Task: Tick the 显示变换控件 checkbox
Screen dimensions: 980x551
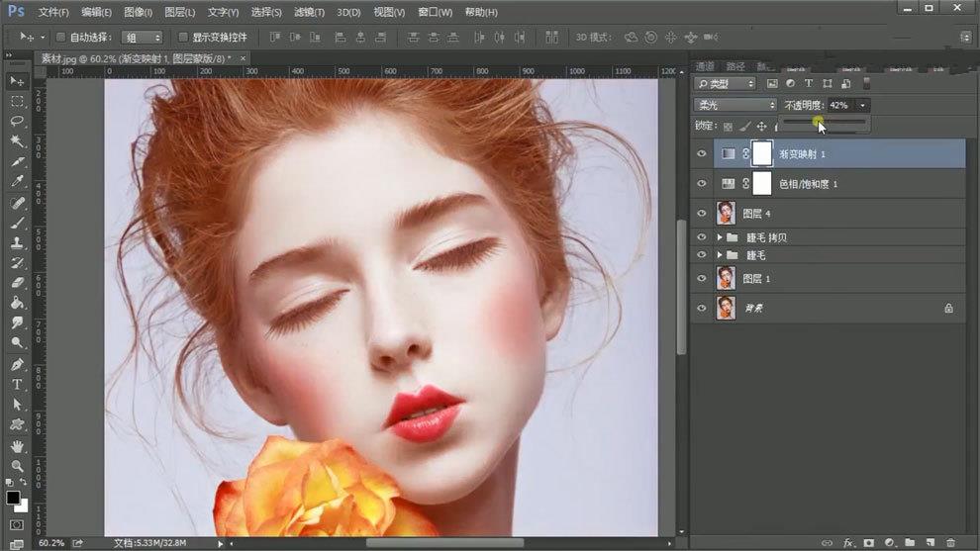Action: (x=182, y=38)
